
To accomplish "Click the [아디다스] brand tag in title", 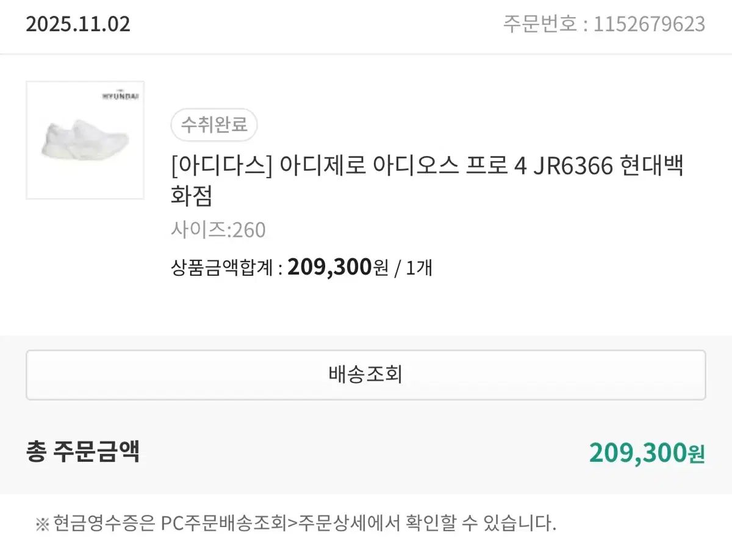I will pos(221,166).
